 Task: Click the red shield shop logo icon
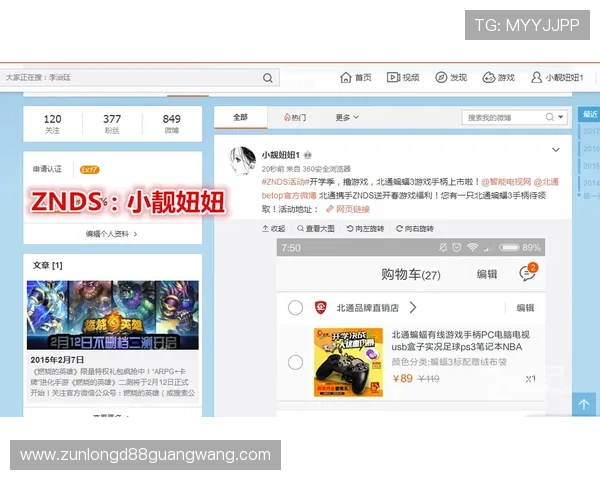[x=320, y=307]
